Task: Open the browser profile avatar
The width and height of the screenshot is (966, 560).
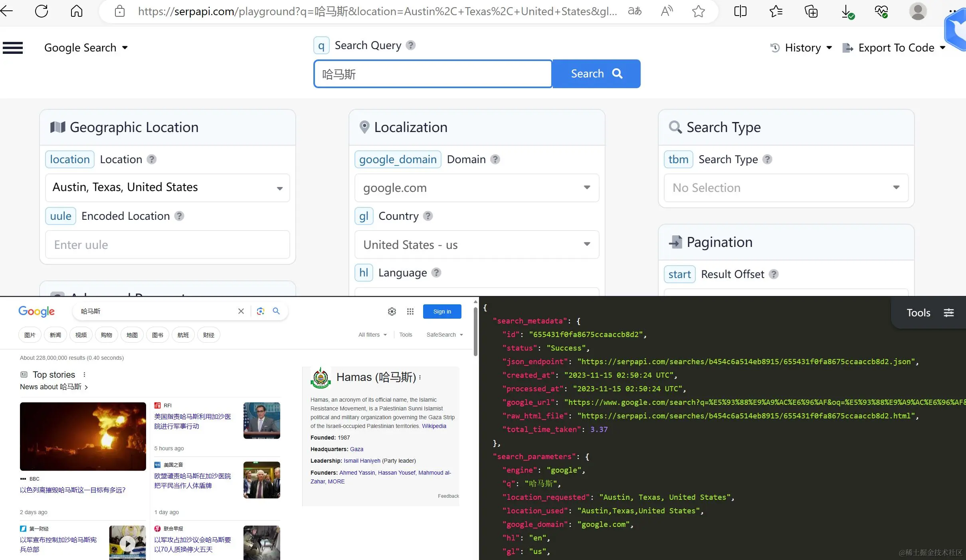Action: (918, 11)
